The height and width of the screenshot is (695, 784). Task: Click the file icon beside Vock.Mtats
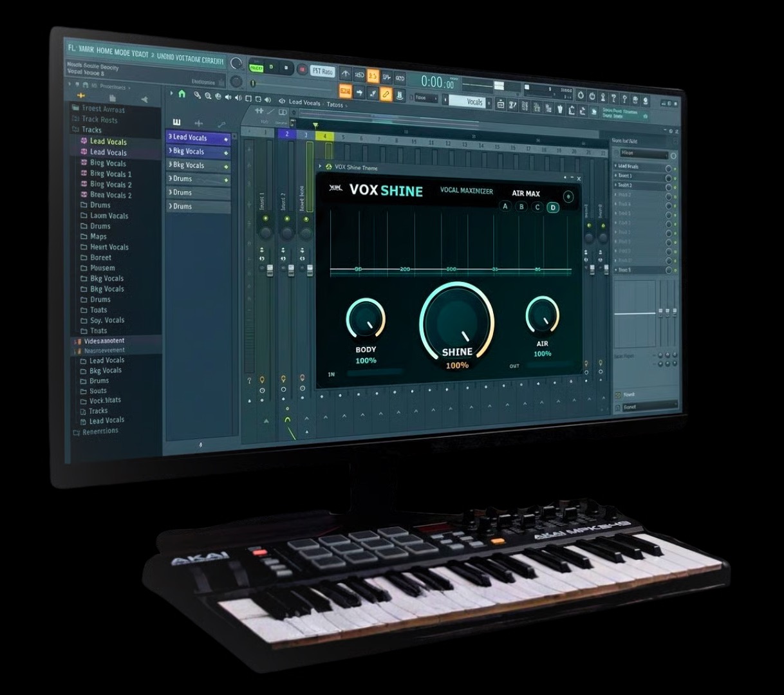coord(83,401)
